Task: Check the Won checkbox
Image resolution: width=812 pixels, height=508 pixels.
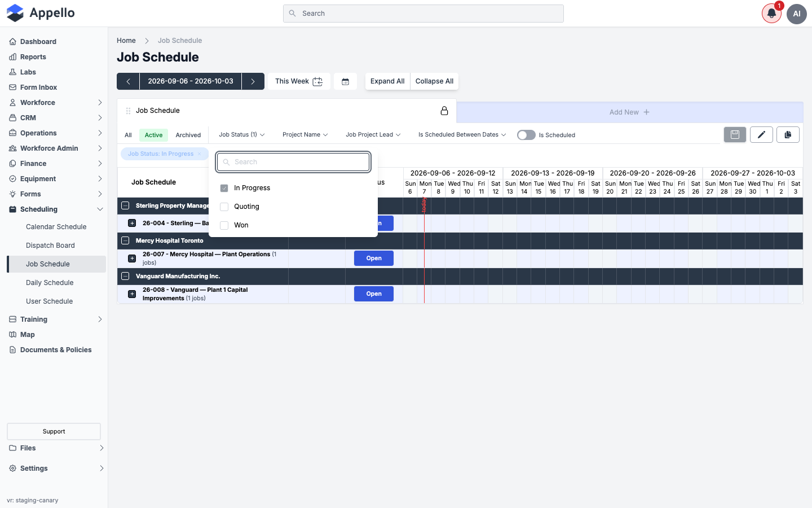Action: coord(224,225)
